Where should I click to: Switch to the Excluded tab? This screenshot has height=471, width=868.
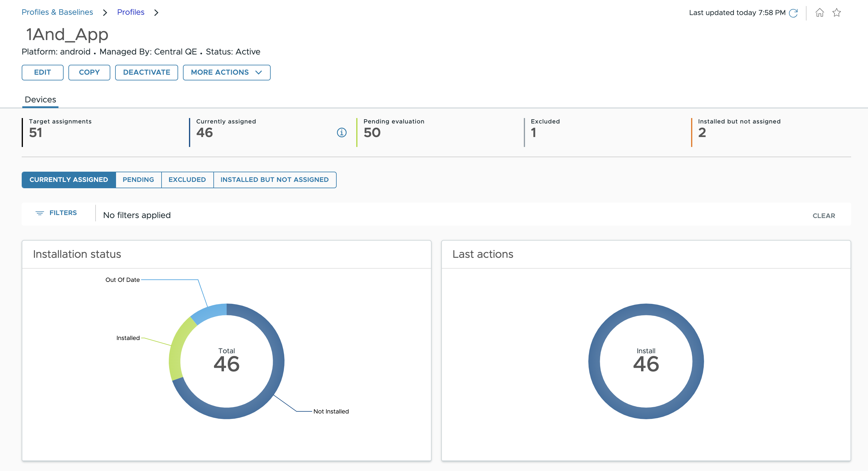coord(187,180)
